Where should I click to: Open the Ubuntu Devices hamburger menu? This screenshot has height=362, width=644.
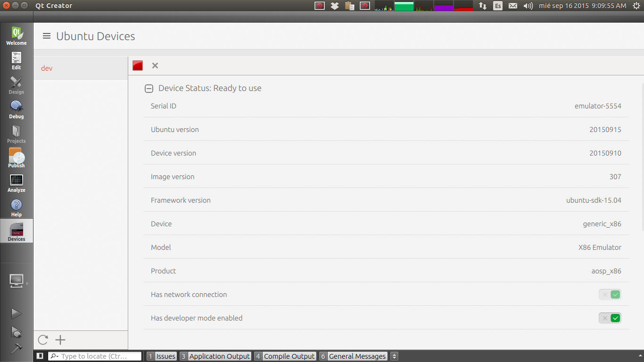pyautogui.click(x=47, y=36)
